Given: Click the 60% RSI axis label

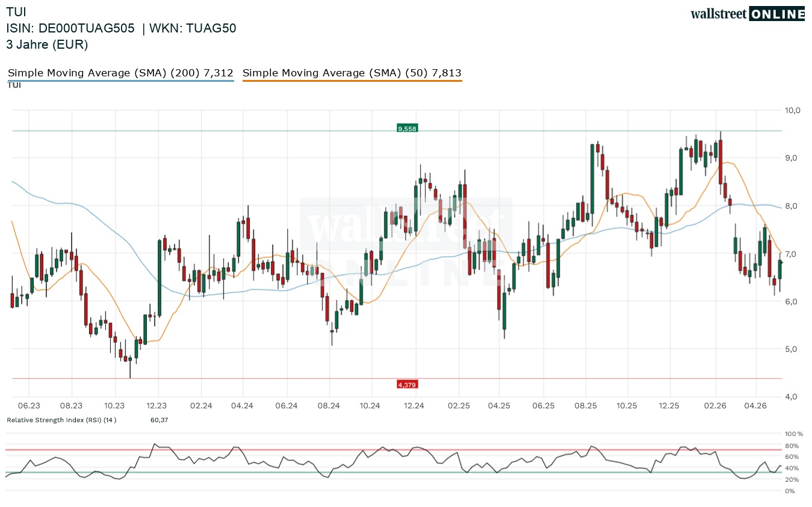Looking at the screenshot, I should [792, 457].
